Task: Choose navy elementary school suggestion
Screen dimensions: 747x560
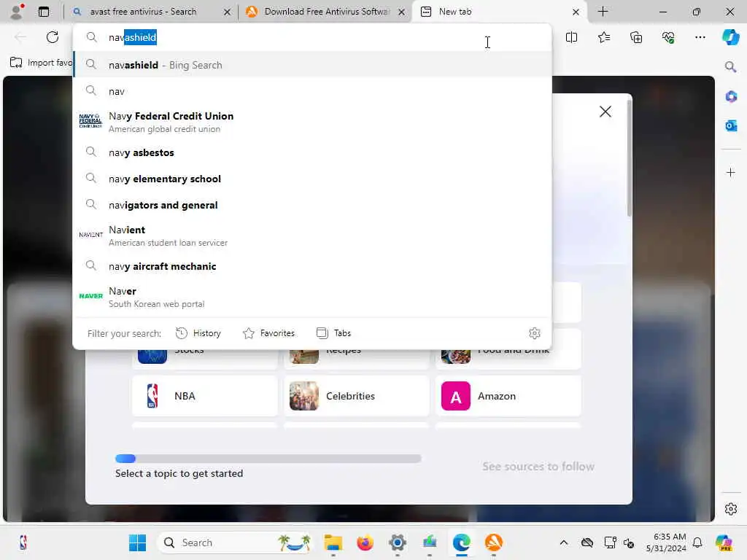Action: coord(312,179)
